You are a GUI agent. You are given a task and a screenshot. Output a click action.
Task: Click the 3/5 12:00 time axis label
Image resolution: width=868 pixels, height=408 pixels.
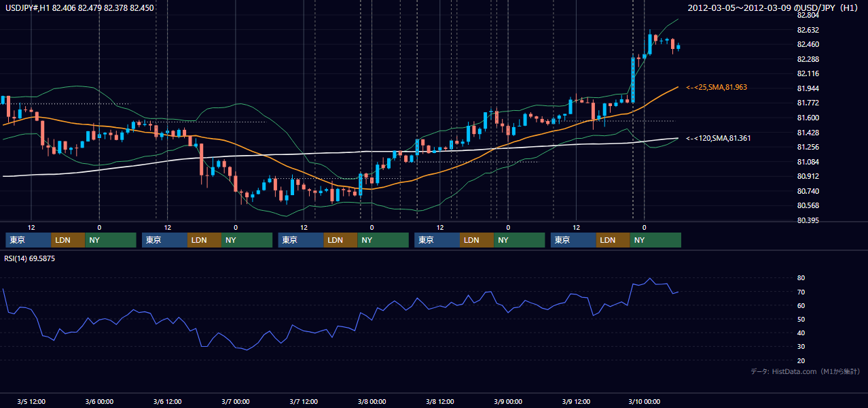31,402
